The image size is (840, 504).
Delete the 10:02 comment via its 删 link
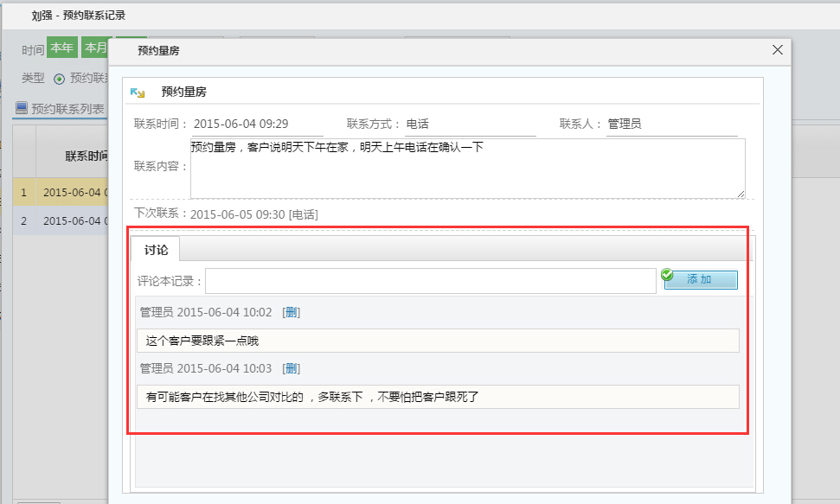[292, 312]
